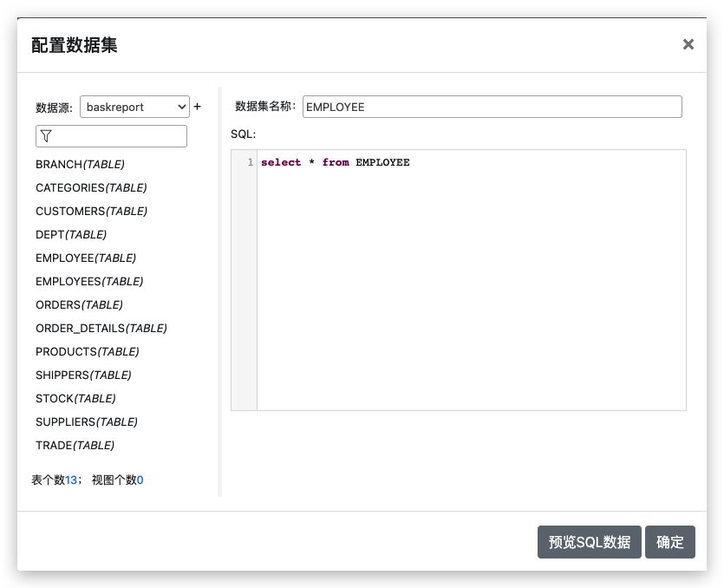The height and width of the screenshot is (588, 724).
Task: Click the view count number 0
Action: [x=140, y=480]
